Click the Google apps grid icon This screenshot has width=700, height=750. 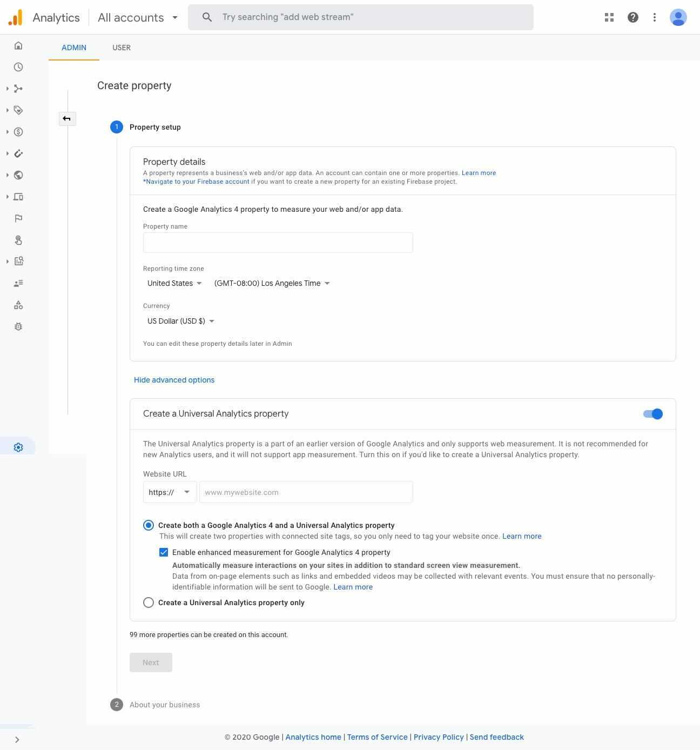tap(609, 17)
